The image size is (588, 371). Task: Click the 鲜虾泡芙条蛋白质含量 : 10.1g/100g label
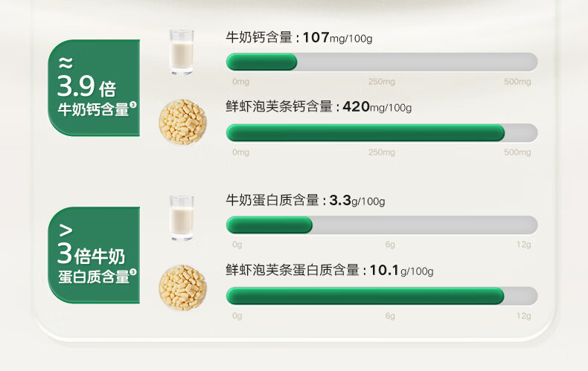[x=330, y=270]
